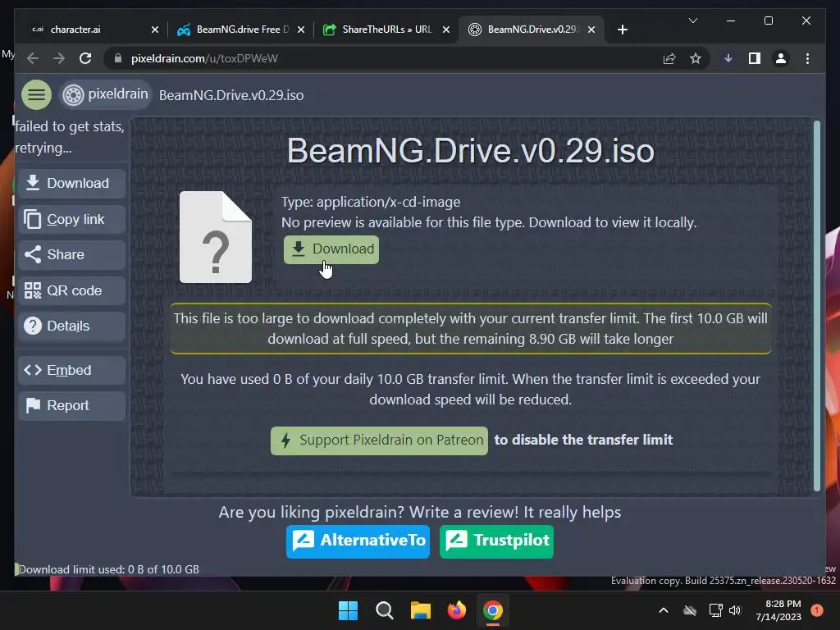The image size is (840, 630).
Task: Open the AlternativeTo review link
Action: (358, 541)
